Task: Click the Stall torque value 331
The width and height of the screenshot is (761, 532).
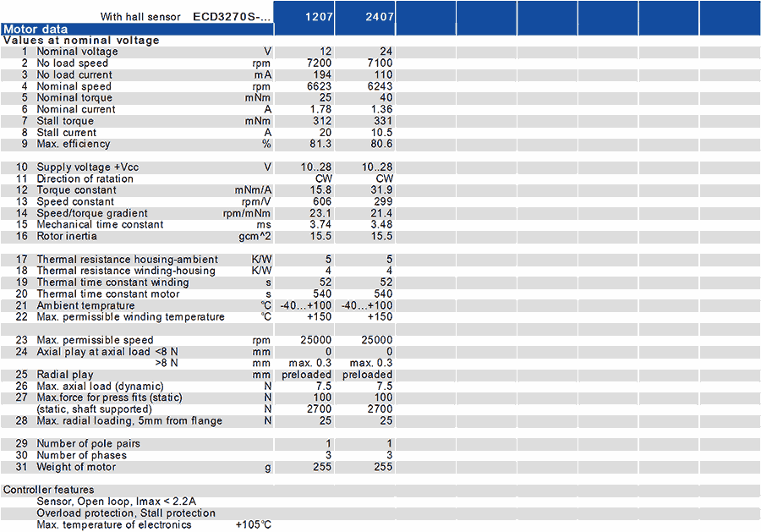Action: point(383,121)
